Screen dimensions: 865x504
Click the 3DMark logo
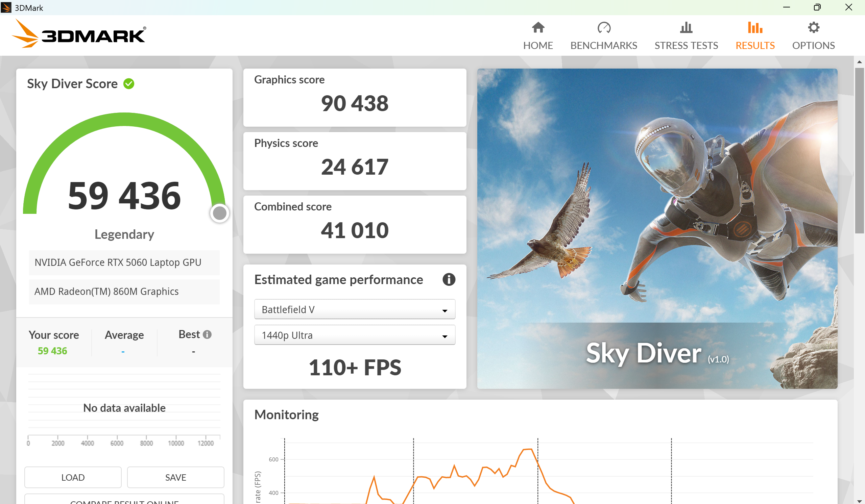(79, 34)
